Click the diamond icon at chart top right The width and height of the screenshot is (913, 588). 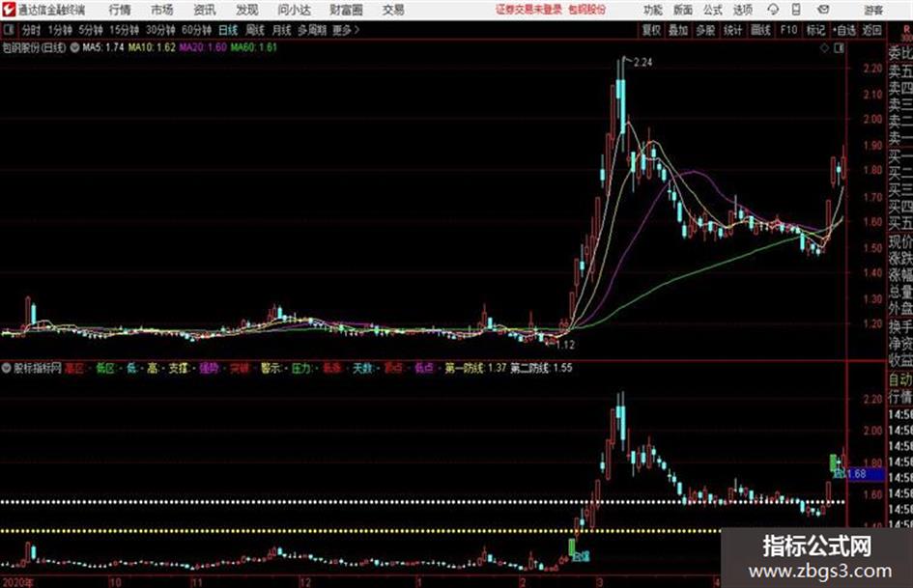tap(824, 48)
